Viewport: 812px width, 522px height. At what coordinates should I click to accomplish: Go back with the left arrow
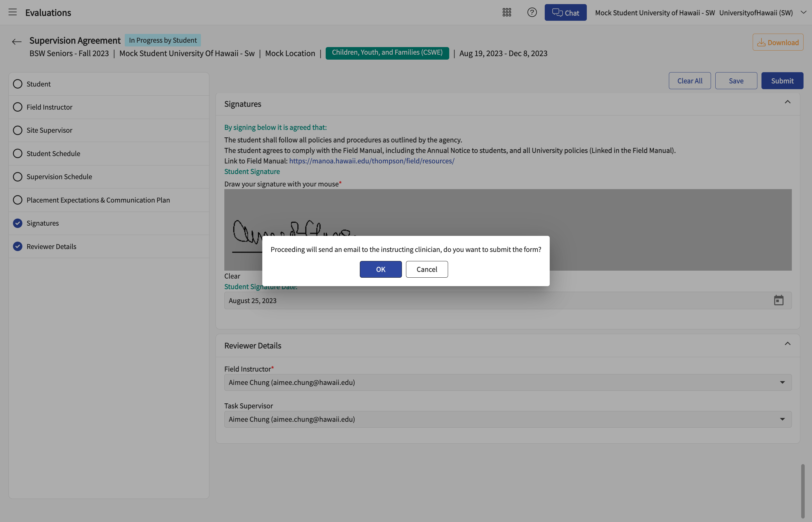(17, 42)
